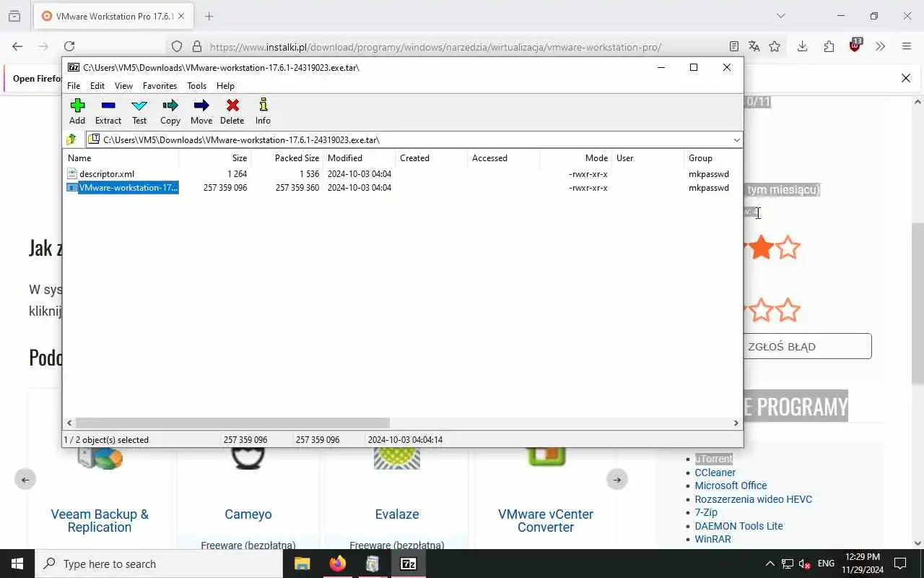Click the Copy toolbar icon
Screen dimensions: 924x578
tap(170, 111)
